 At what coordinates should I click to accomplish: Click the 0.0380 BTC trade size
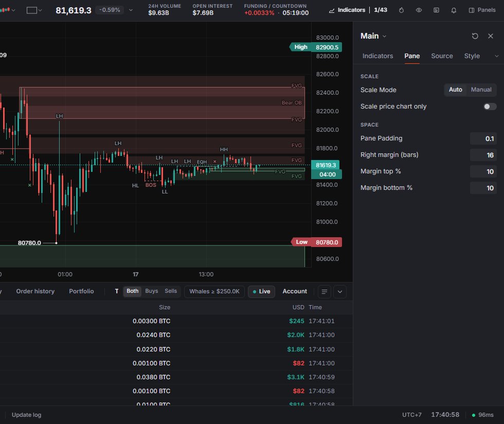(x=153, y=377)
